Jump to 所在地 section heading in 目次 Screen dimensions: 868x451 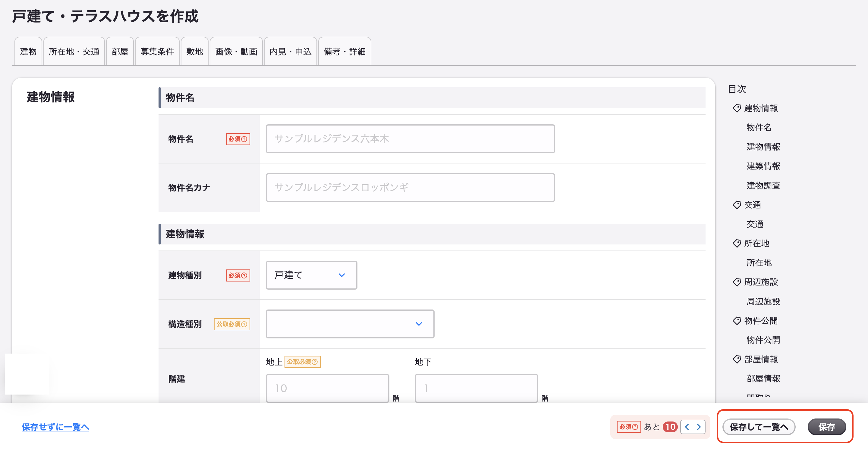point(756,243)
